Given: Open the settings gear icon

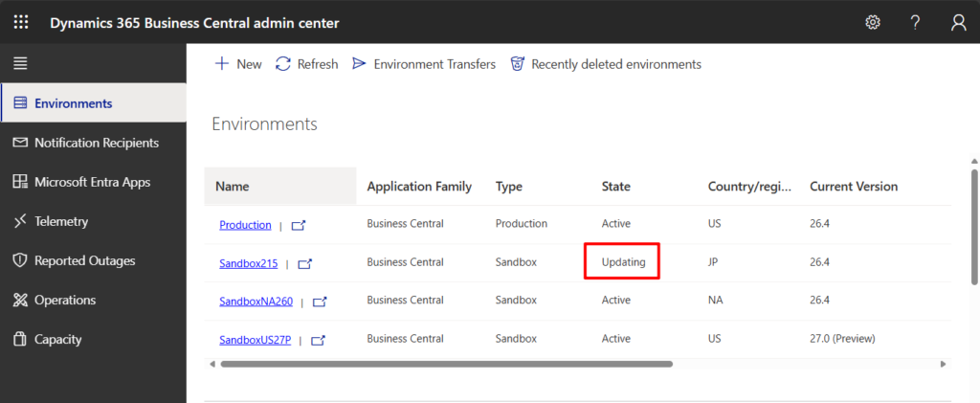Looking at the screenshot, I should click(872, 22).
